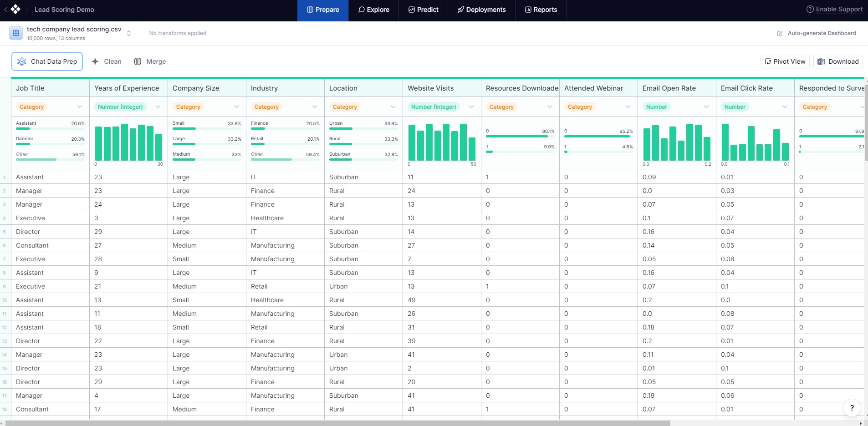This screenshot has width=868, height=426.
Task: Click the dataset table icon by the filename
Action: point(16,33)
